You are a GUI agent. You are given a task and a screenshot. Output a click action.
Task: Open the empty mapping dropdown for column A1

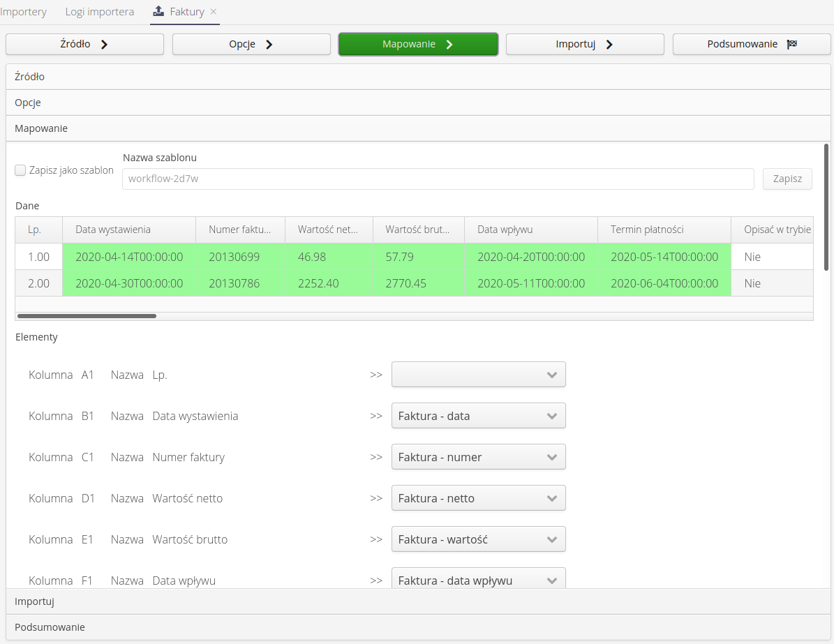click(x=478, y=375)
